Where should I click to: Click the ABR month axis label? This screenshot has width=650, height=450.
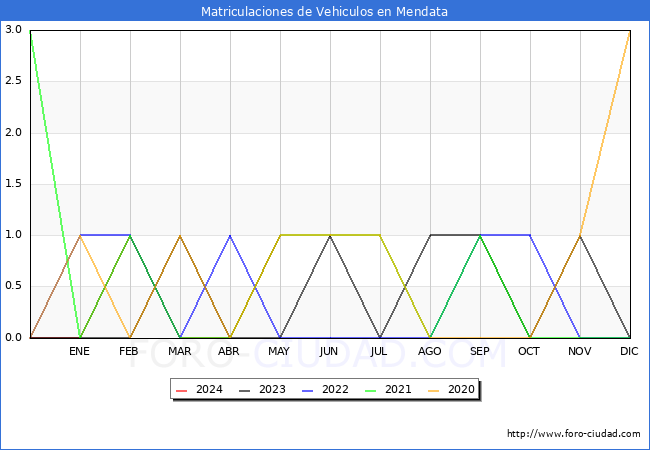pos(229,351)
